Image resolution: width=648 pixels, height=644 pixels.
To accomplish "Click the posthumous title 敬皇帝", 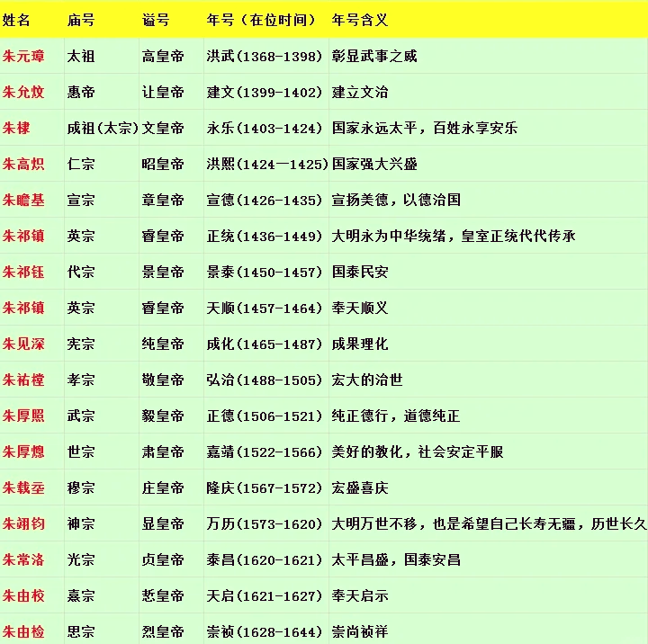I will tap(163, 380).
